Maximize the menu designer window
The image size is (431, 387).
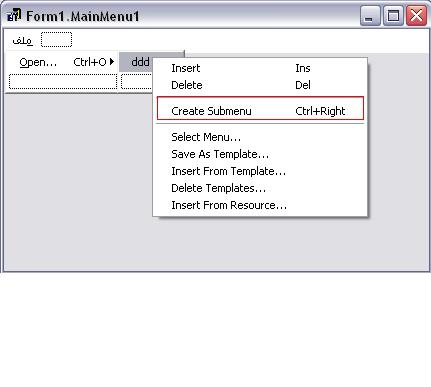click(x=393, y=16)
